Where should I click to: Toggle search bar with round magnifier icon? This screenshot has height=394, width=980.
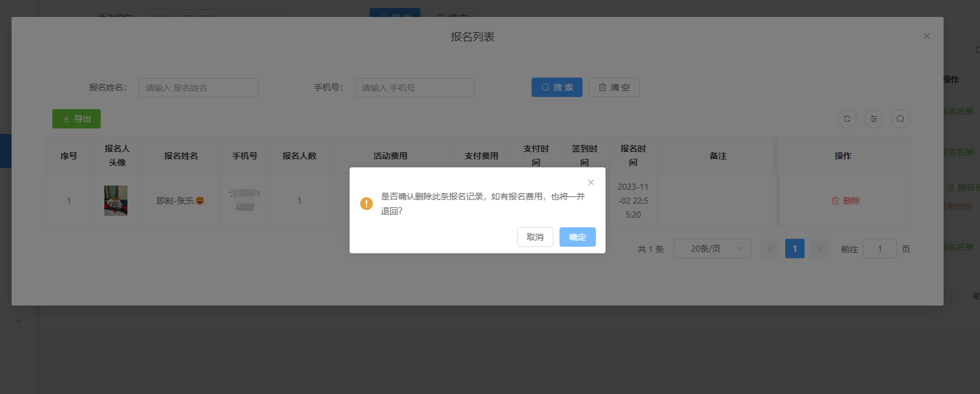coord(900,119)
